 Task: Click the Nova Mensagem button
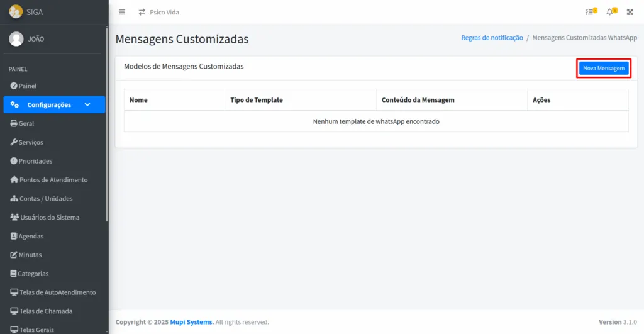(x=604, y=68)
